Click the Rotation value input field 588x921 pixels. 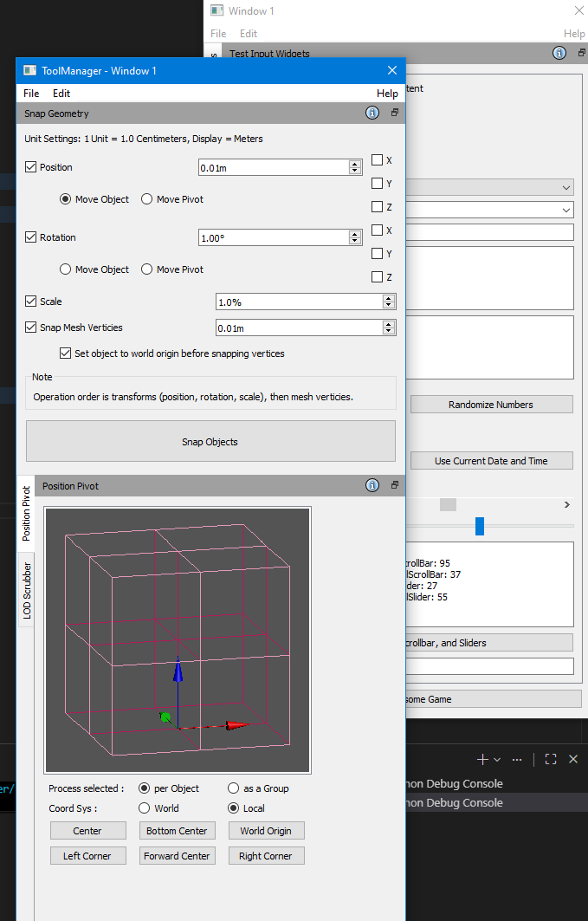point(273,237)
